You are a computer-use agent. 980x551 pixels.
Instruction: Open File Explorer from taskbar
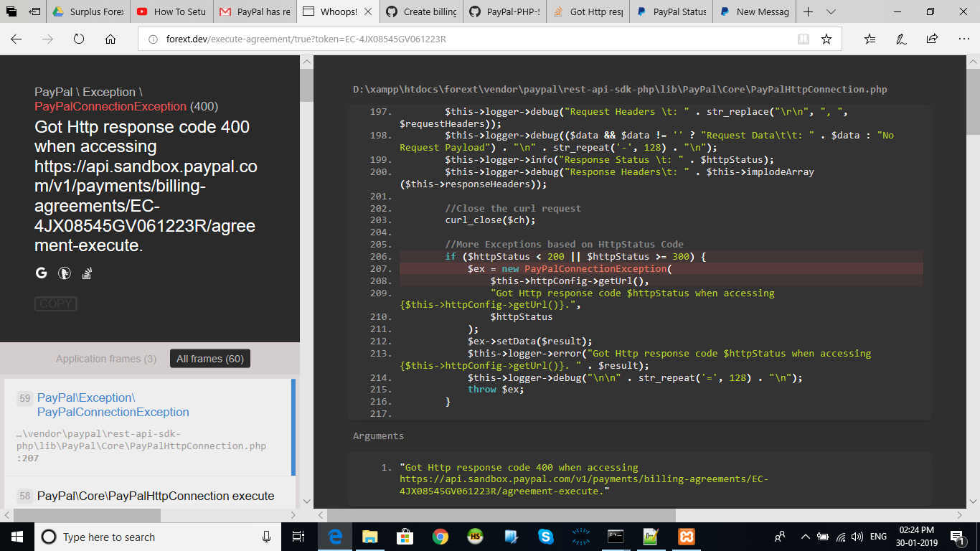point(370,537)
